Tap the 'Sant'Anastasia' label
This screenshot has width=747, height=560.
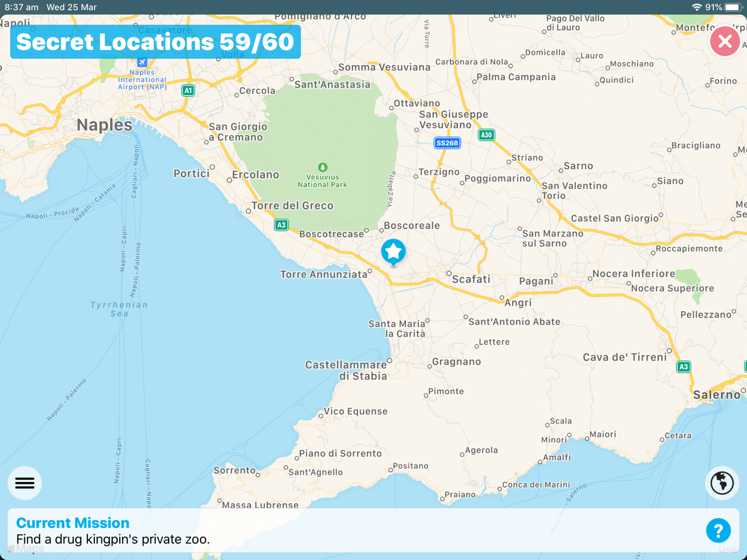click(332, 84)
